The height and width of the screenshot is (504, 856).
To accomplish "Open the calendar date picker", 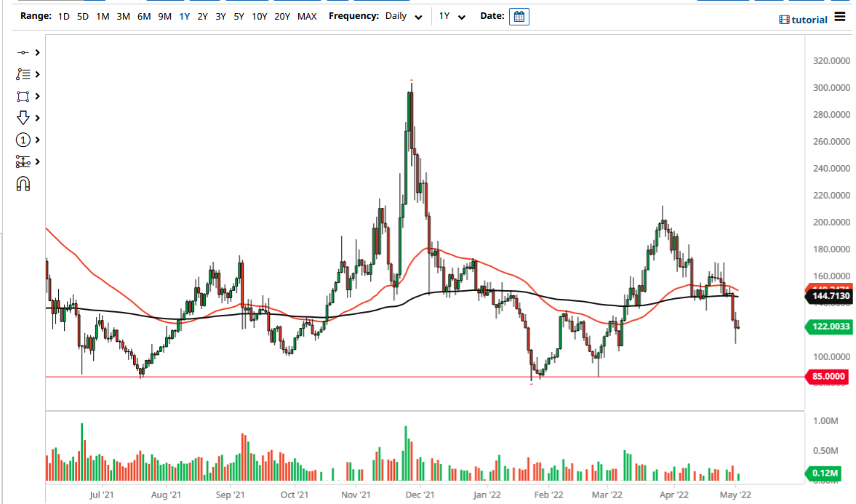I will pos(519,16).
